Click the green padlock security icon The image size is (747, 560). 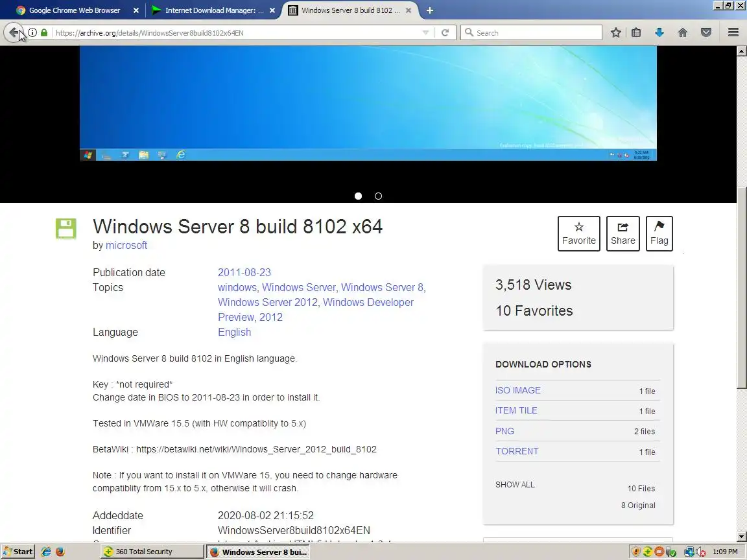[44, 32]
